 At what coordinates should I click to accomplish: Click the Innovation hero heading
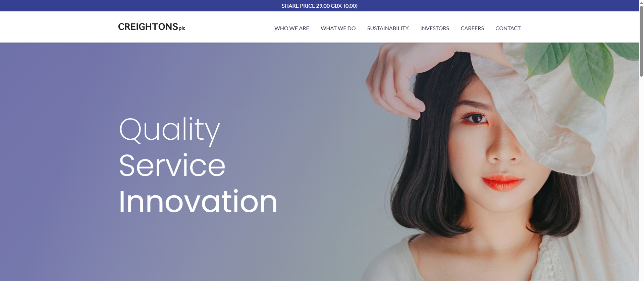[198, 201]
